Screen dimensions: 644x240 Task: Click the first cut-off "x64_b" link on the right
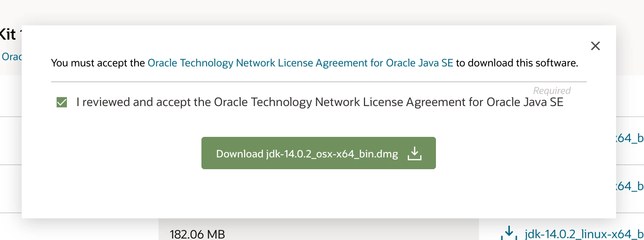click(x=630, y=138)
